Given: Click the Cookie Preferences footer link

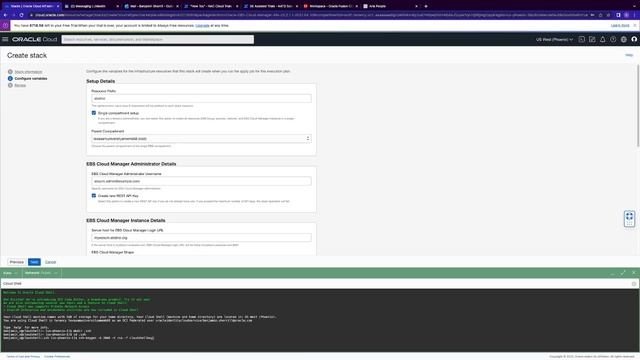Looking at the screenshot, I should (57, 356).
